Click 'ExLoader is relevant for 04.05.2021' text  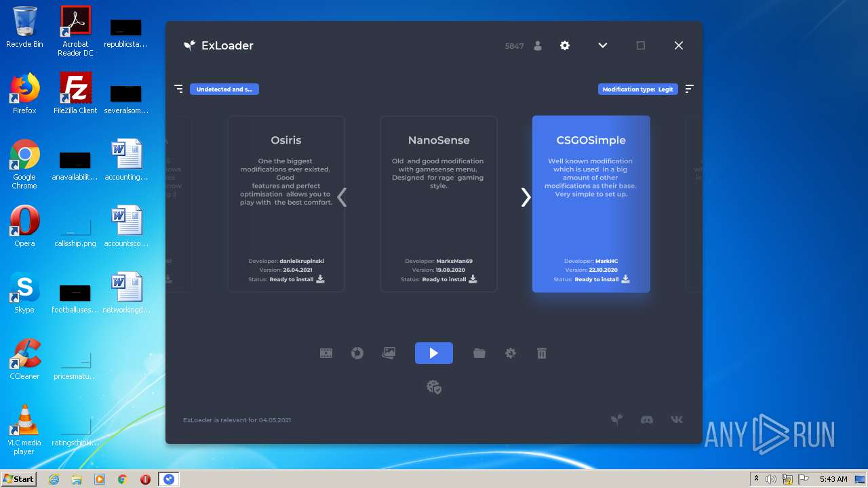(237, 420)
